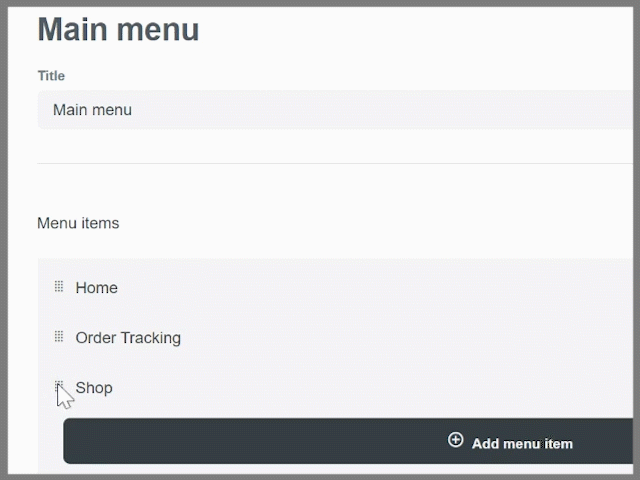The height and width of the screenshot is (480, 640).
Task: Click the drag handle next to Order Tracking
Action: pyautogui.click(x=59, y=337)
